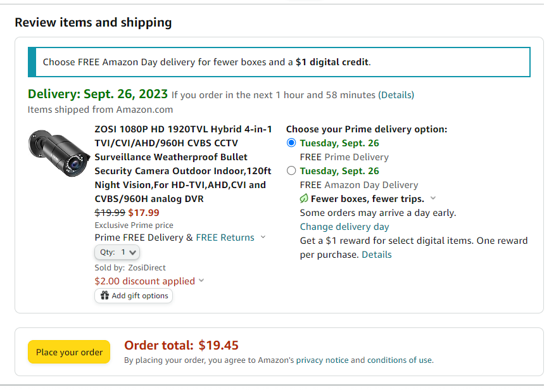Open the FREE Returns link
This screenshot has width=549, height=392.
pos(225,237)
